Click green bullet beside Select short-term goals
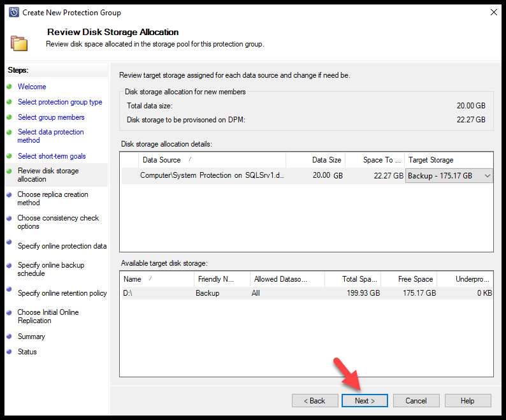The height and width of the screenshot is (420, 506). pyautogui.click(x=9, y=156)
